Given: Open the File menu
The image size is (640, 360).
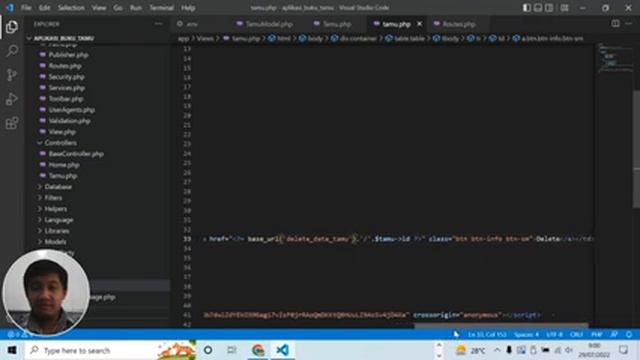Looking at the screenshot, I should pyautogui.click(x=26, y=8).
